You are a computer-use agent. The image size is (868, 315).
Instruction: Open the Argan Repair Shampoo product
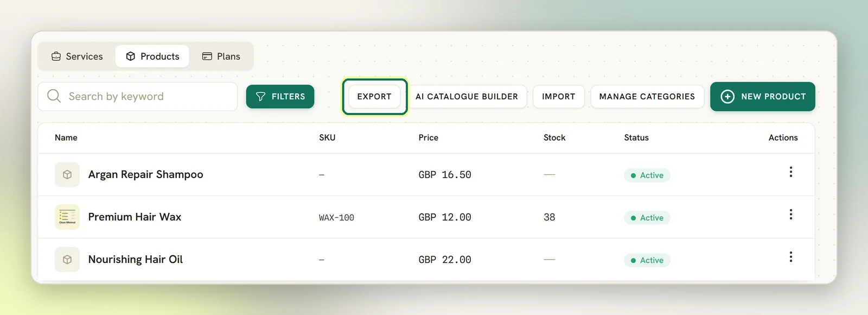pos(145,174)
